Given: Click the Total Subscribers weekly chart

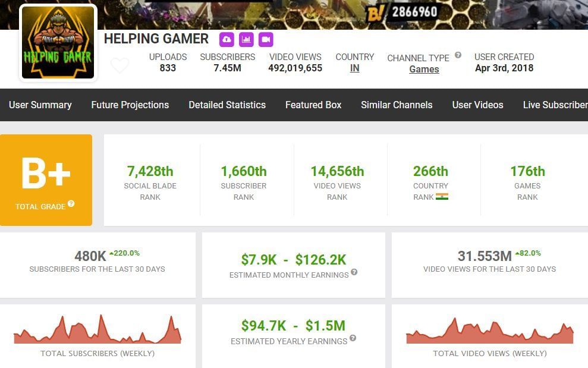Looking at the screenshot, I should pyautogui.click(x=98, y=330).
